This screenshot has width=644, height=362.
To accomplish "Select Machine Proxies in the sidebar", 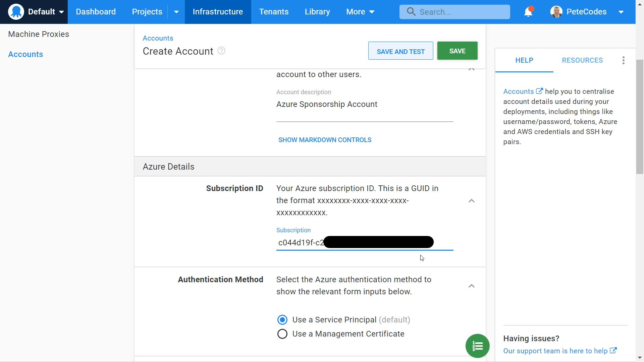I will 39,34.
